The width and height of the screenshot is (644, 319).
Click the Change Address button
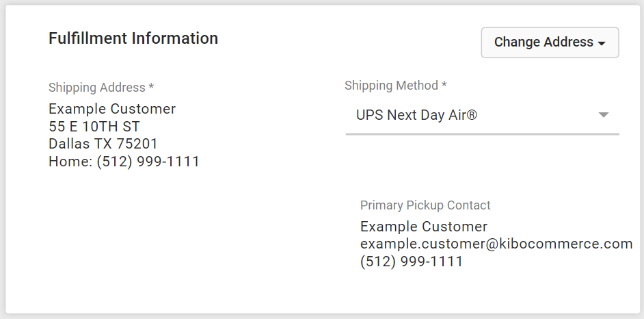tap(550, 42)
